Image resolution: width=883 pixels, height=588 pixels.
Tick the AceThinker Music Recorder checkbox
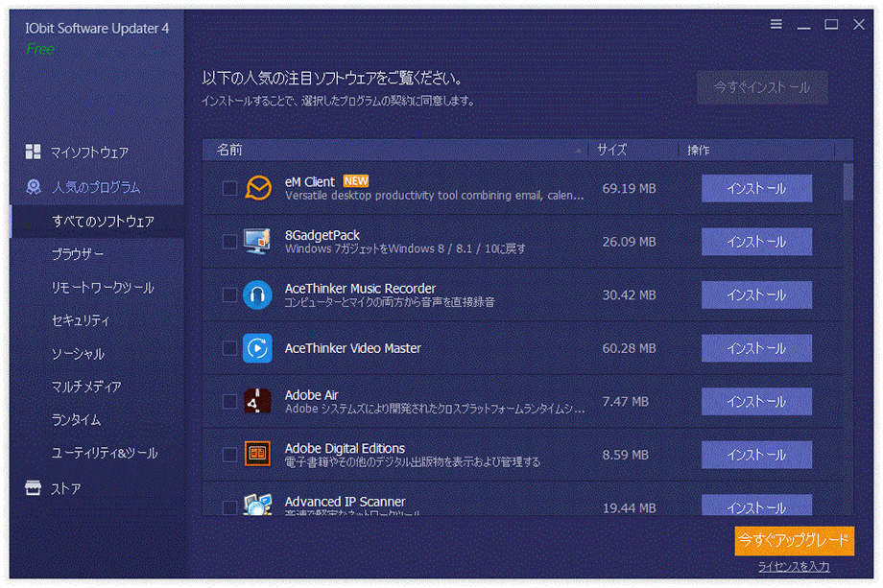click(229, 294)
